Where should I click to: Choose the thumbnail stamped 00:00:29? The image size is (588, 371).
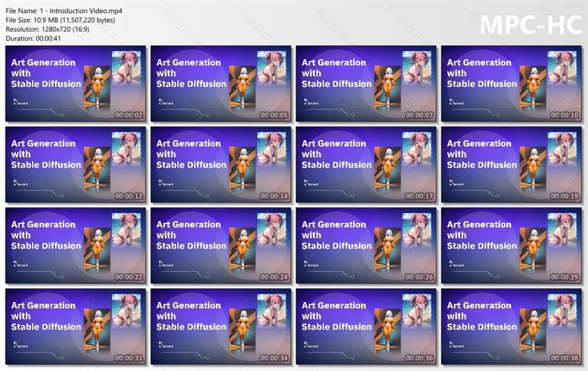pyautogui.click(x=511, y=246)
